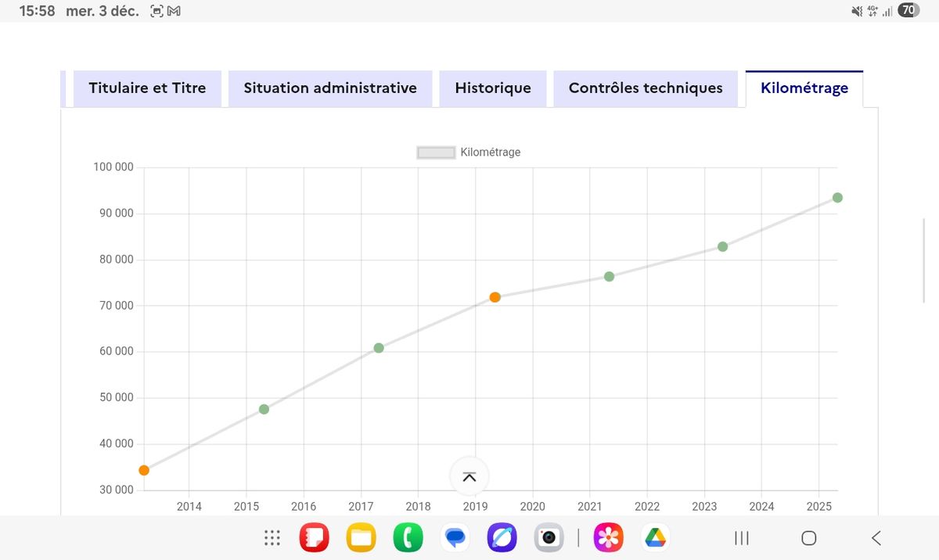The image size is (939, 560).
Task: Open the blue Messages app
Action: point(455,537)
